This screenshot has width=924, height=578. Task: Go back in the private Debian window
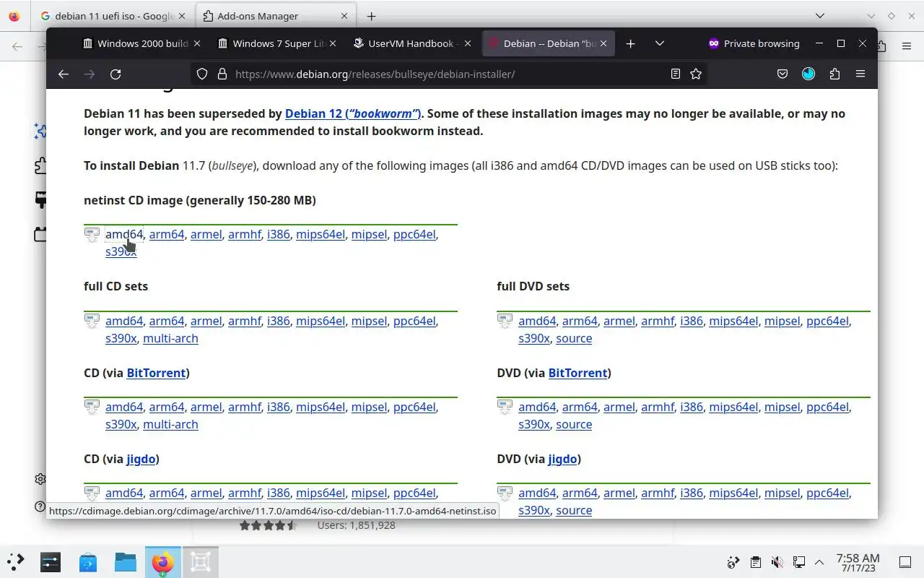coord(64,74)
